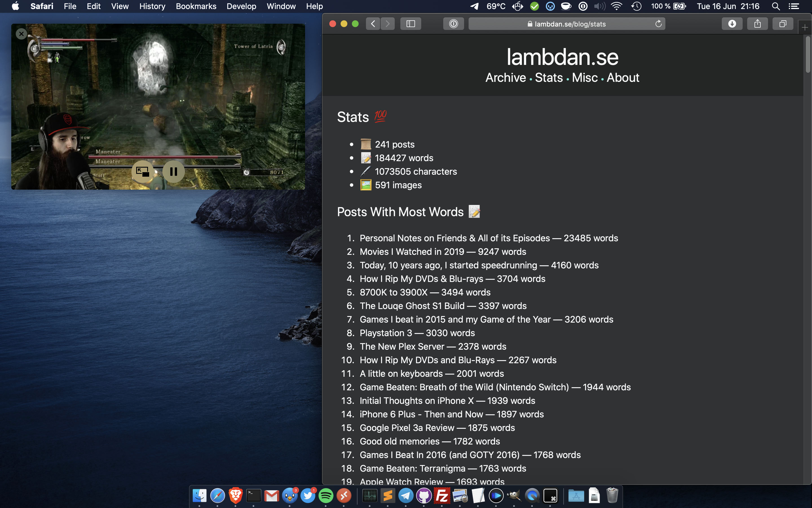The image size is (812, 508).
Task: Click the lambdan.se/blog/stats address bar
Action: click(x=567, y=24)
